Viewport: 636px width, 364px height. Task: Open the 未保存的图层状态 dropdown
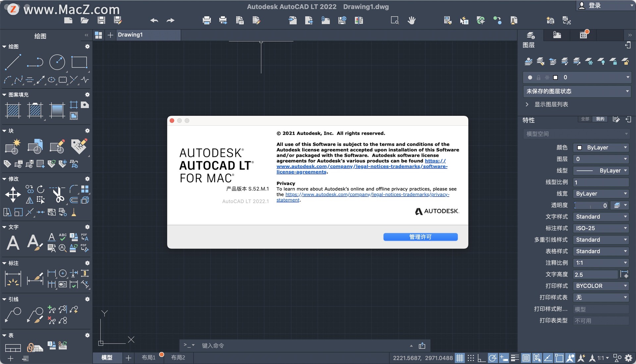point(577,91)
